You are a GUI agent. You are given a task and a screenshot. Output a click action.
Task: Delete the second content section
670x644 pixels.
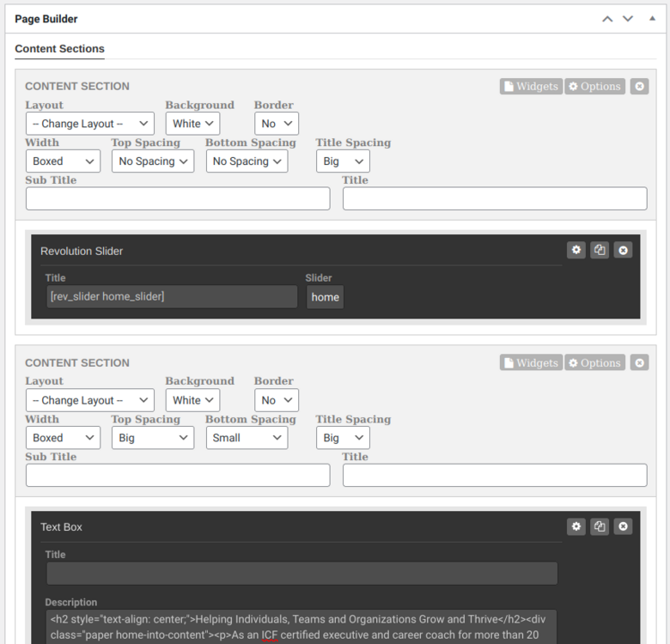[639, 363]
